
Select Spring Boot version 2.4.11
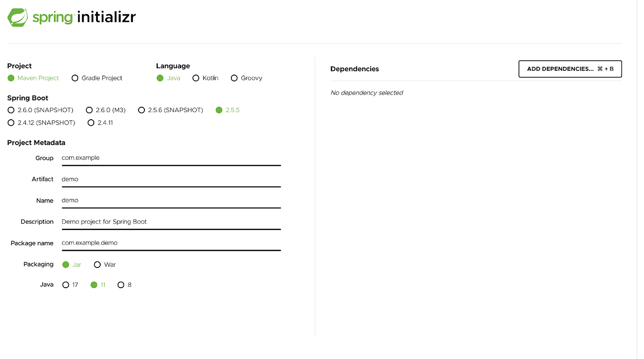100,123
